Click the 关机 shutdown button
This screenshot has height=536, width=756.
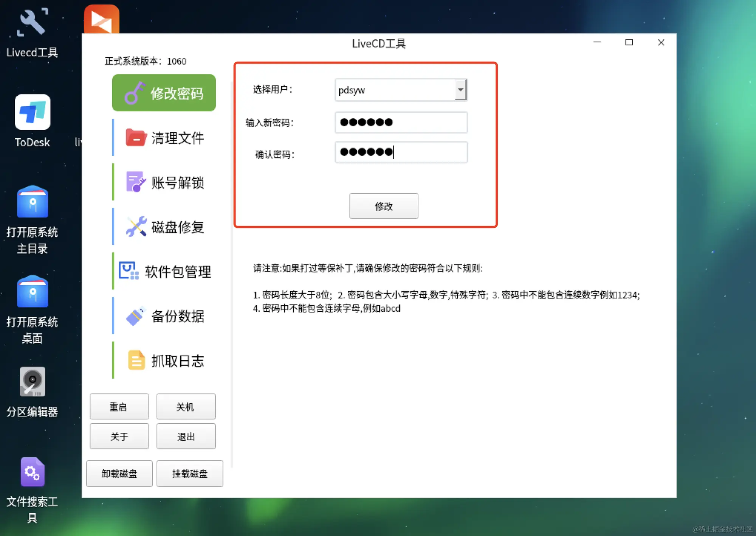[x=186, y=407]
